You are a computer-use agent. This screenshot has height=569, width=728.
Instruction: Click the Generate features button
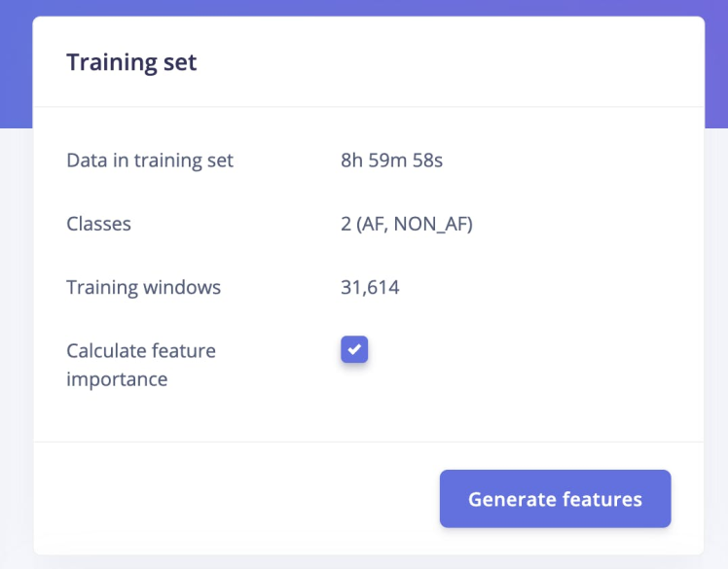coord(555,499)
